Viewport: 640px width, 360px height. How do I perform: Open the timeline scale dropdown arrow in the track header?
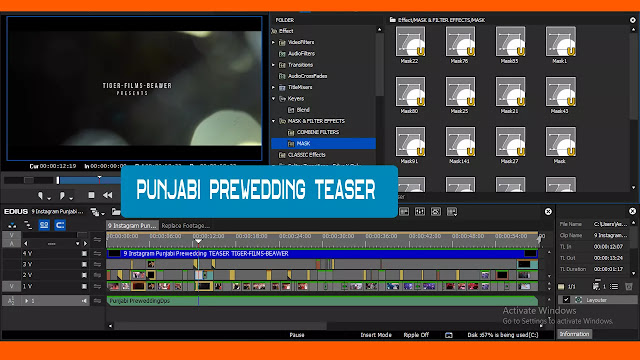pos(77,244)
